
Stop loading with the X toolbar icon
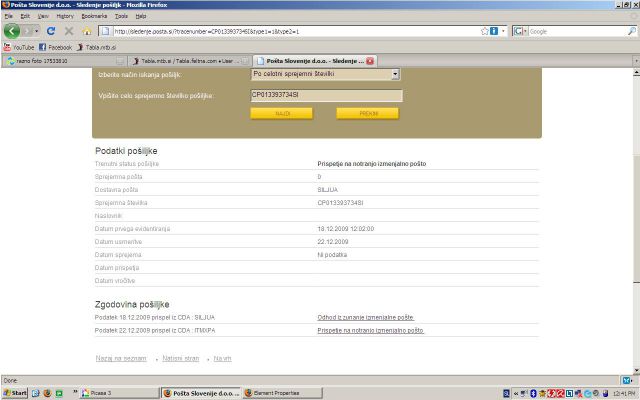69,31
